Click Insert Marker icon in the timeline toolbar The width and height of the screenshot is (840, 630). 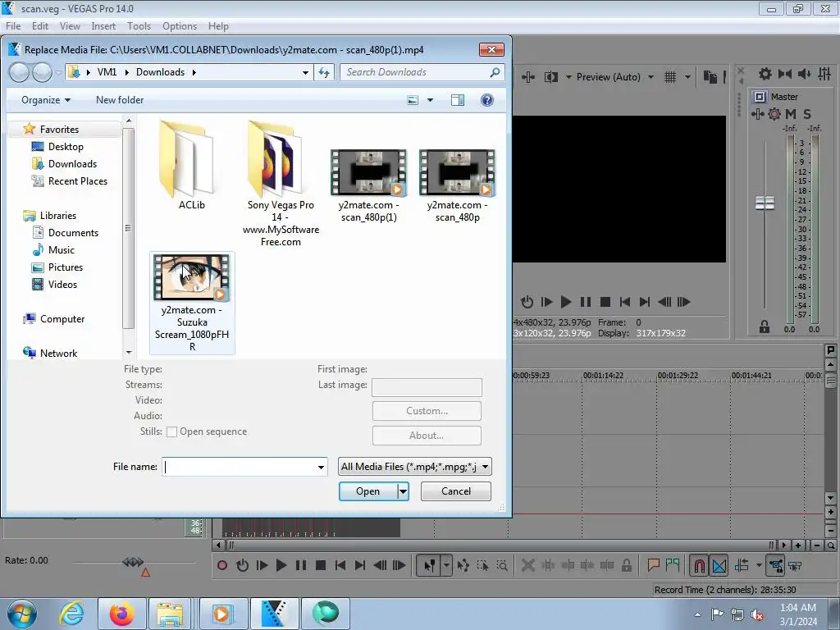click(x=653, y=565)
